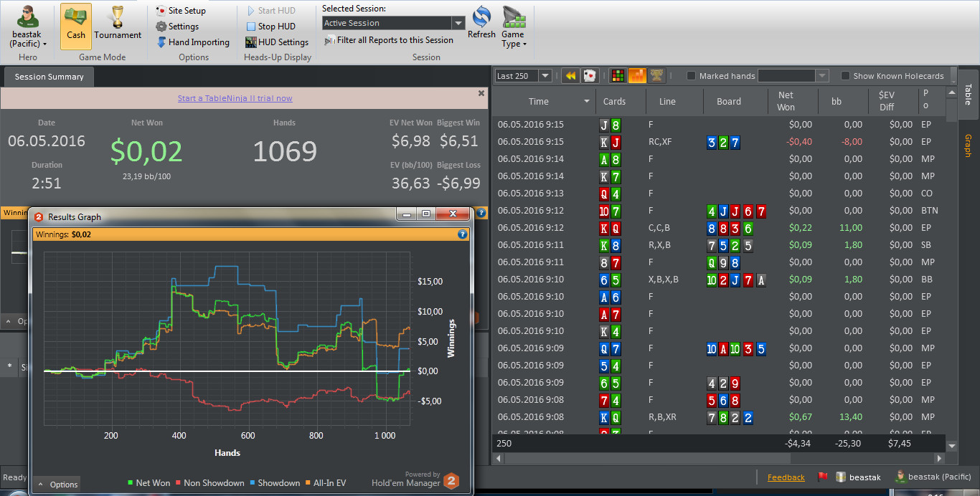Viewport: 980px width, 496px height.
Task: Expand Options in the Results Graph window
Action: (57, 485)
